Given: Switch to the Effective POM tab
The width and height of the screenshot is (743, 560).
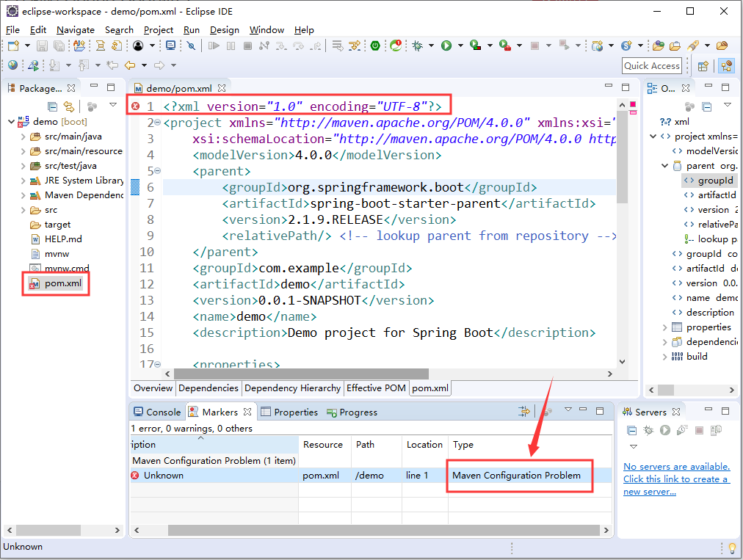Looking at the screenshot, I should [376, 388].
